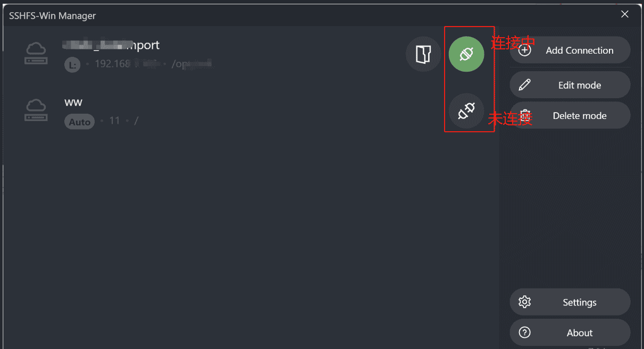Screen dimensions: 644x349
Task: Click the question mark icon on About
Action: pos(524,333)
